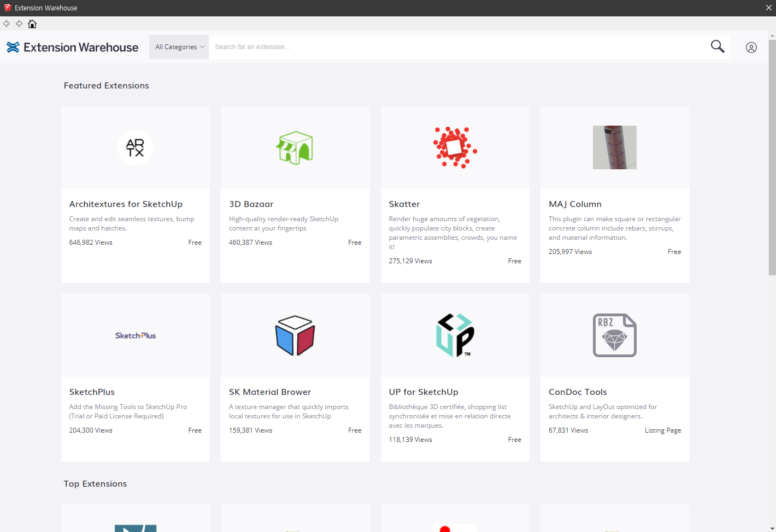The image size is (776, 532).
Task: Click the 275,129 Views count
Action: click(x=410, y=261)
